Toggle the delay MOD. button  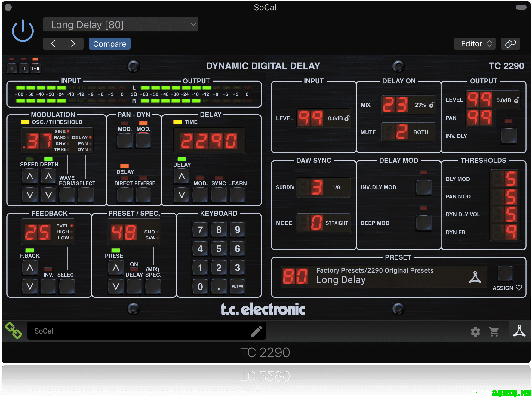200,195
